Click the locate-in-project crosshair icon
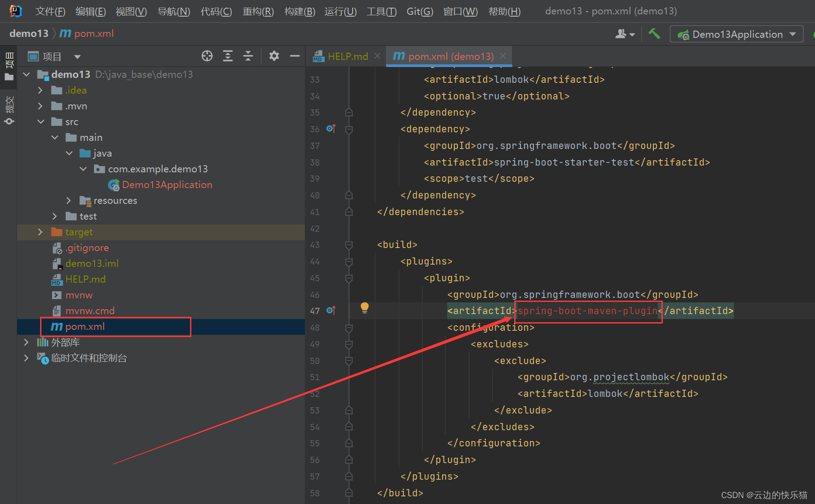Screen dimensions: 815x504 click(x=207, y=56)
